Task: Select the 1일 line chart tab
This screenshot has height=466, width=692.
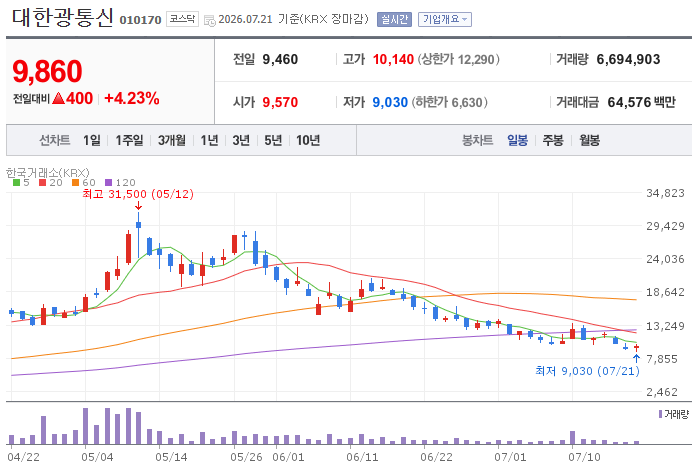Action: tap(92, 140)
